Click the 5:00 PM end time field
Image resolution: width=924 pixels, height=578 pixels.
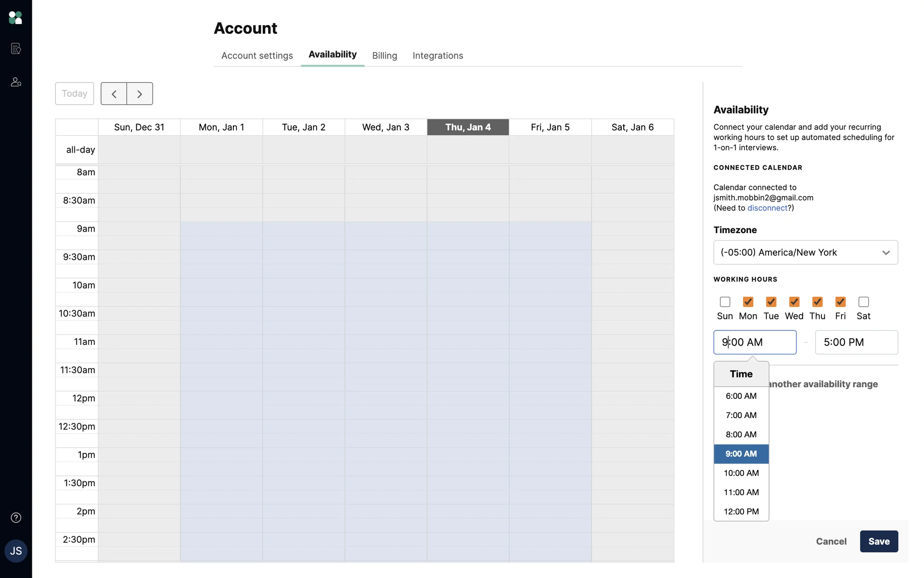856,342
